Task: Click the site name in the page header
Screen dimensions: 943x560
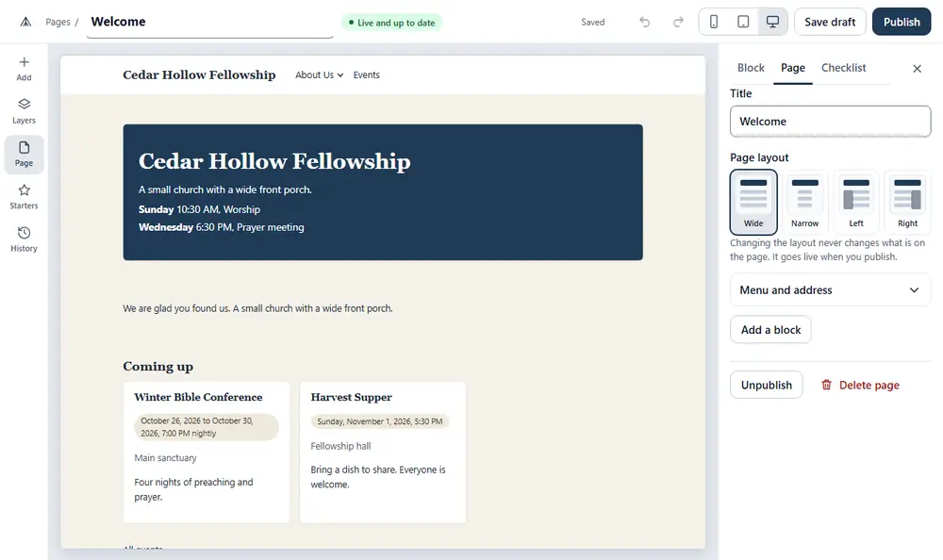Action: tap(199, 75)
